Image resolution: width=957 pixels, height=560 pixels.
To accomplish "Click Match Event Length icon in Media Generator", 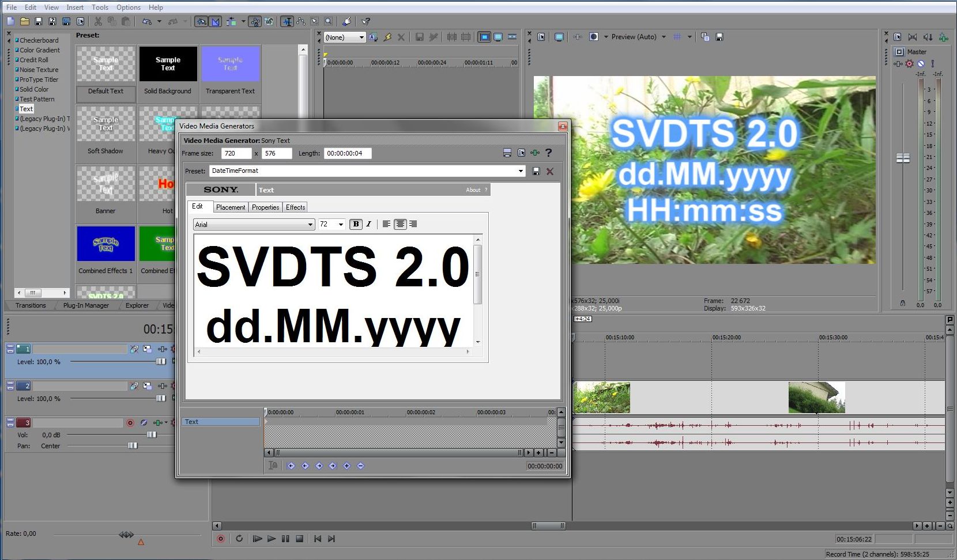I will 507,153.
